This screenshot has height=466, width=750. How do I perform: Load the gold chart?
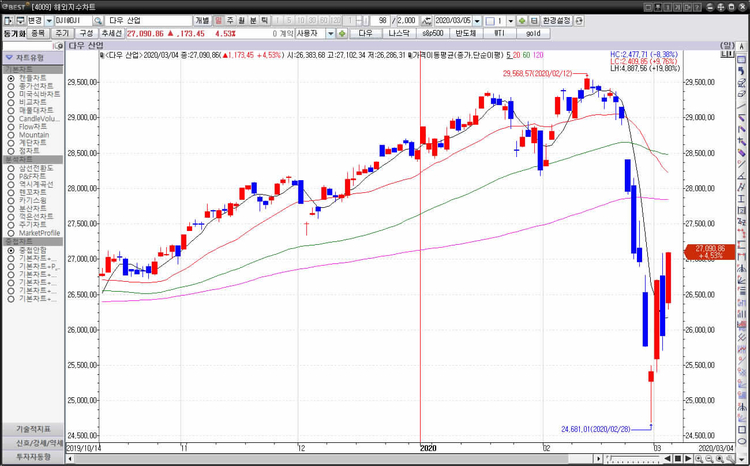coord(533,33)
